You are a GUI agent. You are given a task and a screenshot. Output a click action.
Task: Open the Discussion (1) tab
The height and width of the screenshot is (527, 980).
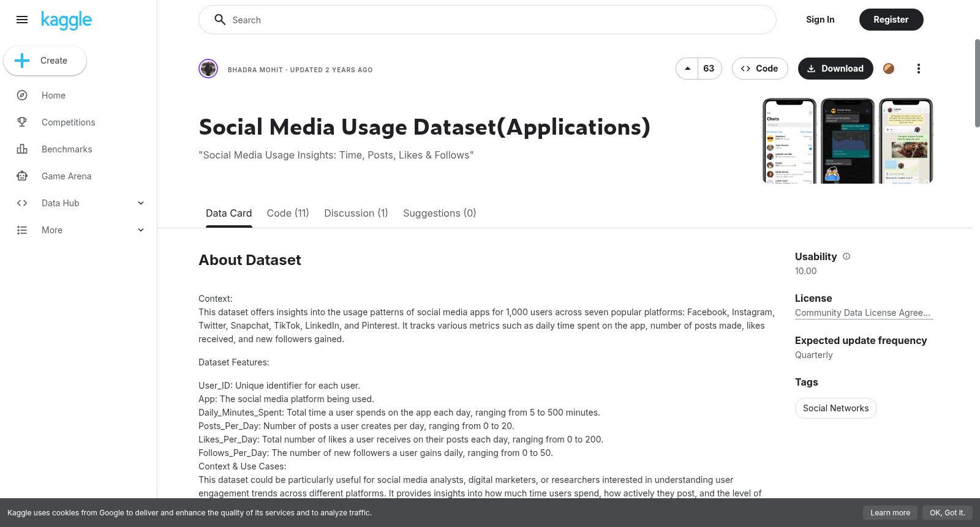(356, 213)
